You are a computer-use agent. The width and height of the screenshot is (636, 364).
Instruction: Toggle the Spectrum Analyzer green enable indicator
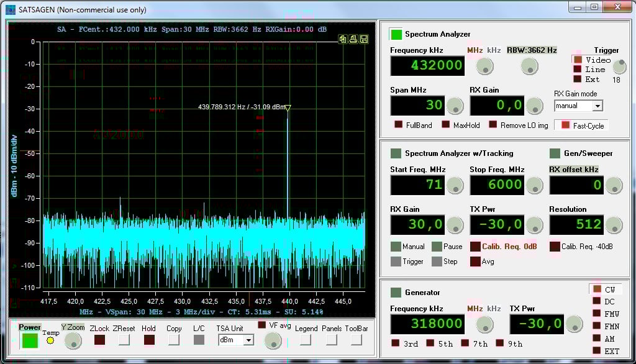[396, 34]
